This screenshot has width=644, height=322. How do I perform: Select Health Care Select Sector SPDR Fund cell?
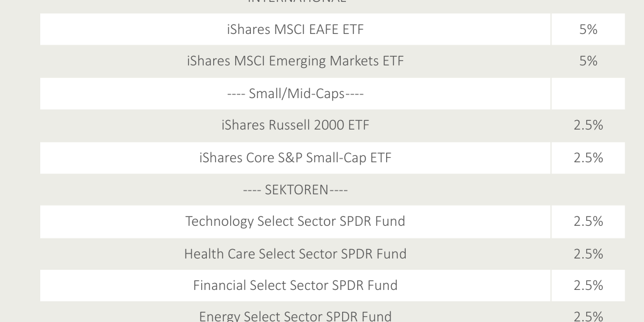coord(295,254)
